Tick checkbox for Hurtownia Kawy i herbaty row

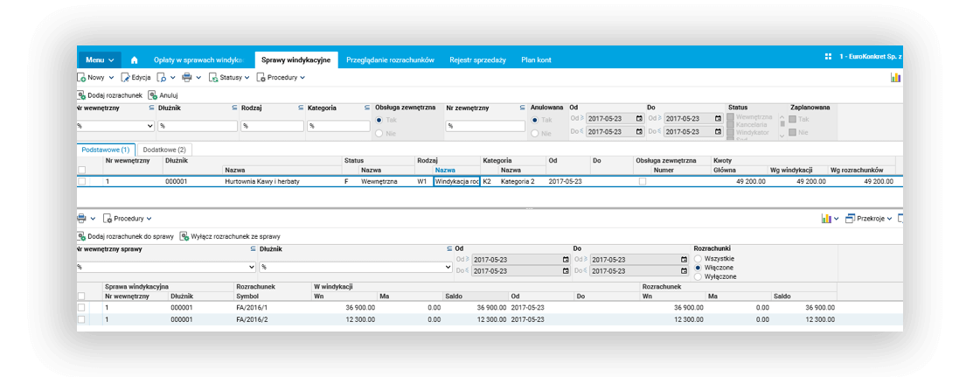click(81, 181)
